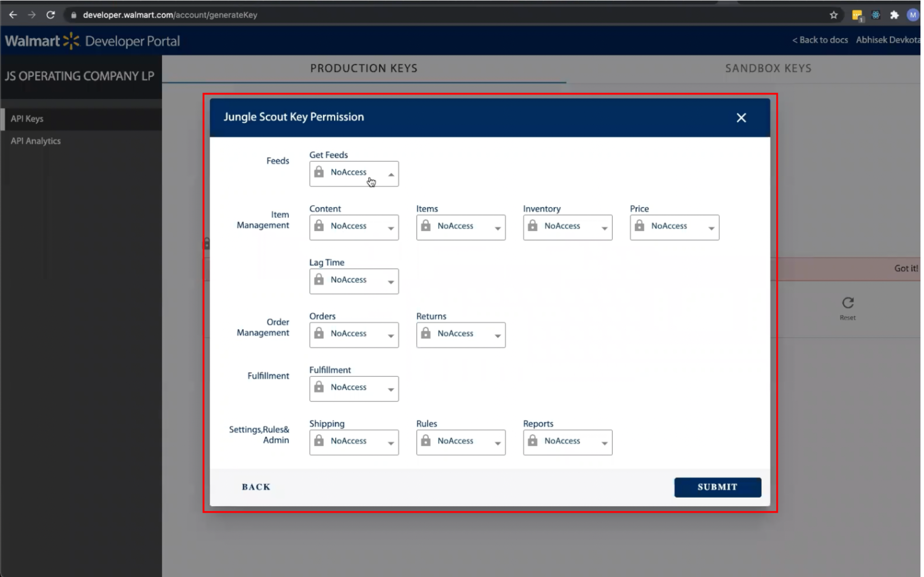Click the Settings,Rules& Admin section label
The image size is (924, 577).
259,435
